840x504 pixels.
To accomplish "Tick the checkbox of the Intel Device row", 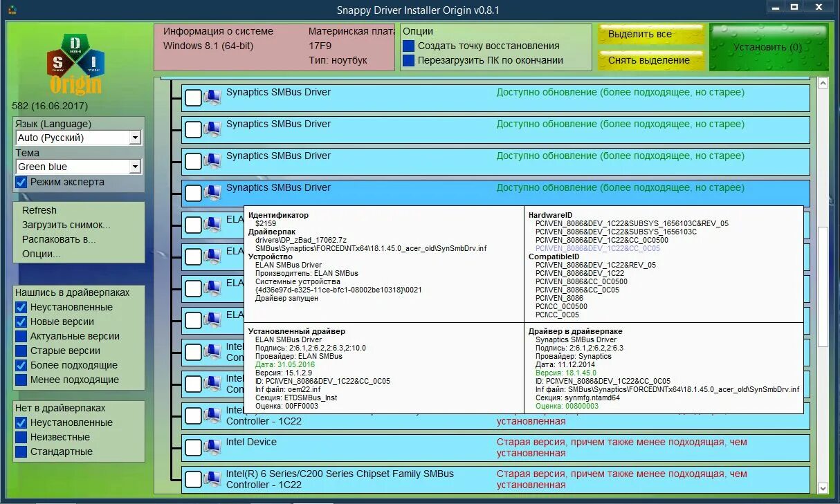I will 193,447.
